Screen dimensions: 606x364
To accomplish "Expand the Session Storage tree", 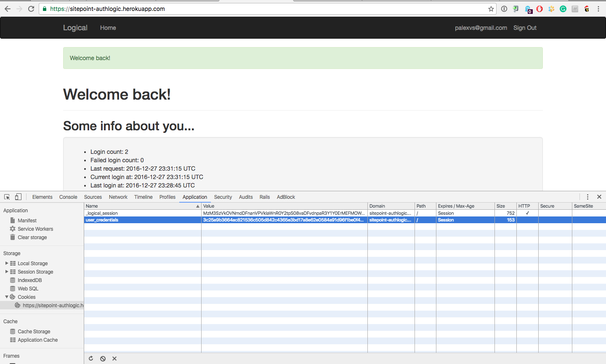I will [x=6, y=272].
